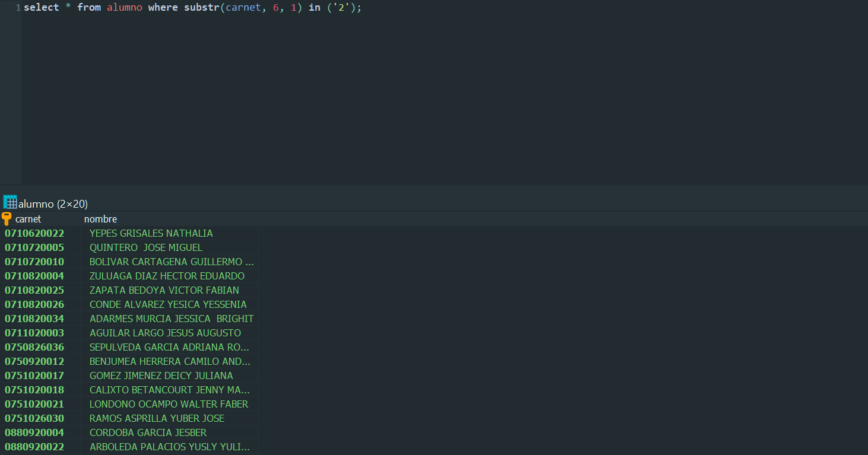Open the alumno (2×20) result tab
This screenshot has height=455, width=868.
point(53,204)
